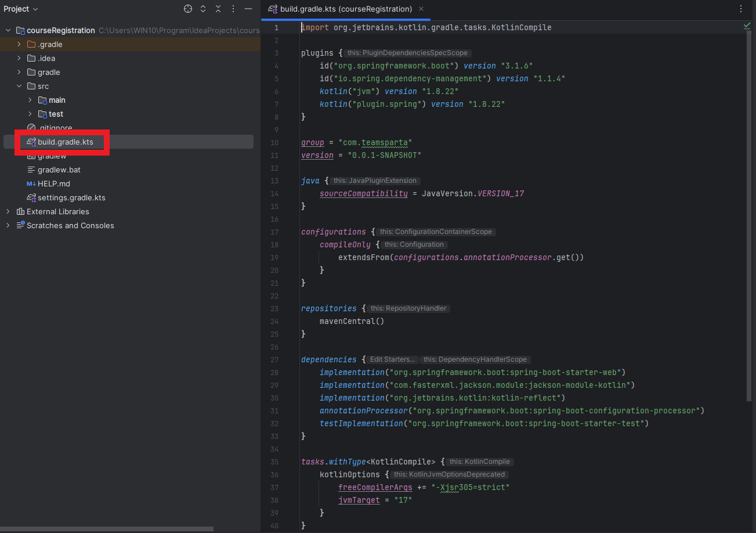Hide the Project tool window
Viewport: 756px width, 533px height.
[248, 9]
